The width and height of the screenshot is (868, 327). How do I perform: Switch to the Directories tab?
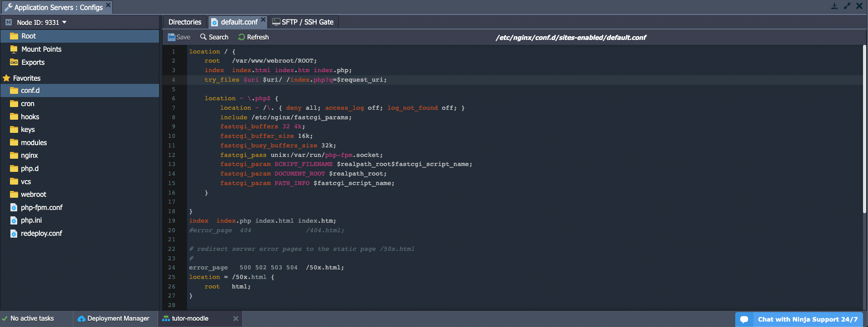(x=184, y=22)
